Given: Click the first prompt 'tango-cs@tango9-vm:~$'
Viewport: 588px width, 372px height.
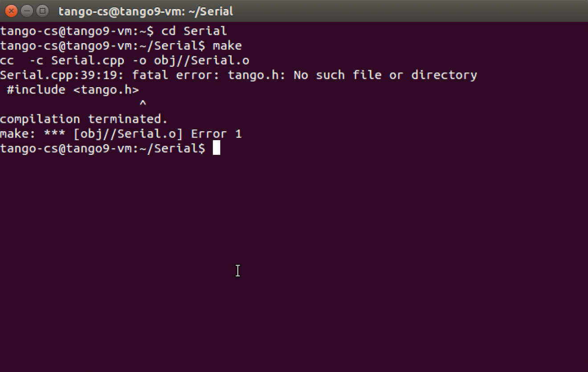Looking at the screenshot, I should click(77, 31).
